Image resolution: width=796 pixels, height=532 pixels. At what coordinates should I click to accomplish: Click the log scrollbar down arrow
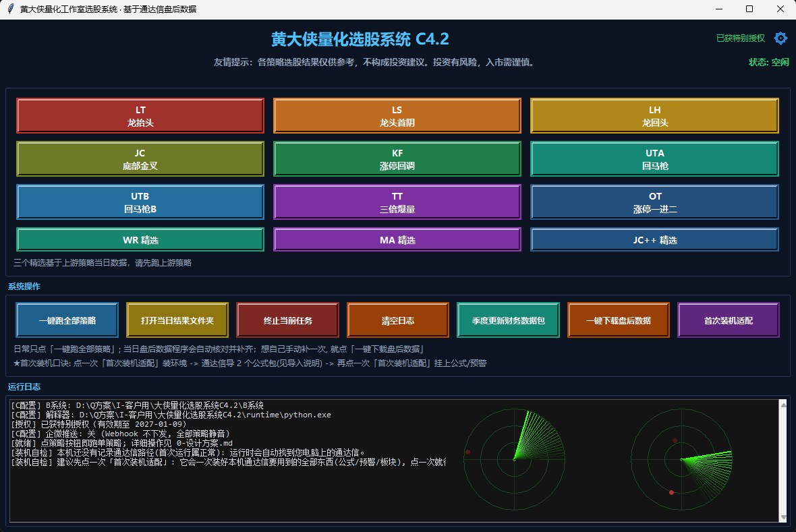[783, 517]
